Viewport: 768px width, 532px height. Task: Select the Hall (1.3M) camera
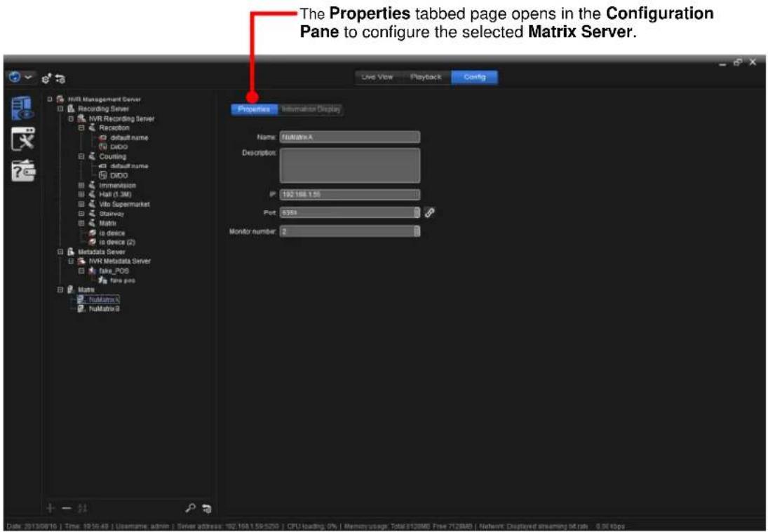pos(115,195)
